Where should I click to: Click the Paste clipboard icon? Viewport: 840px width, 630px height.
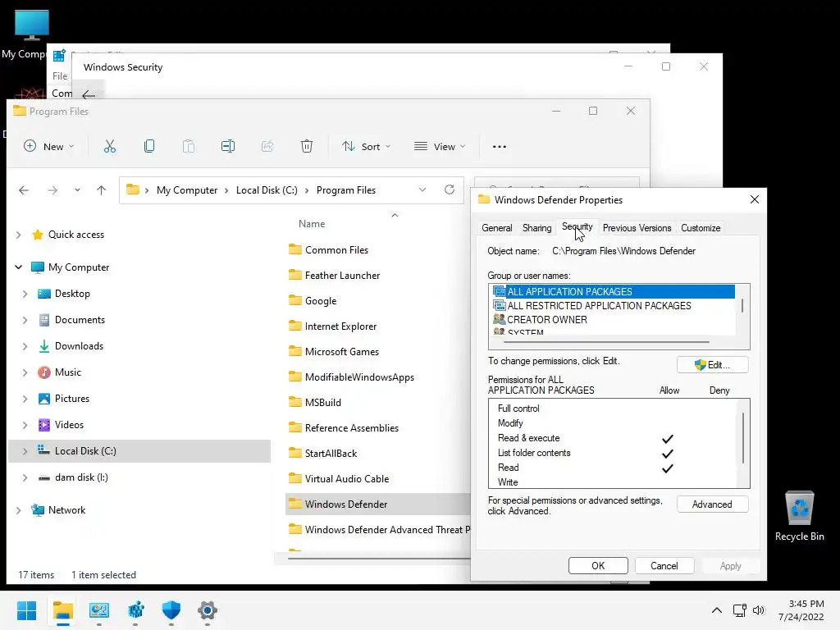click(189, 146)
